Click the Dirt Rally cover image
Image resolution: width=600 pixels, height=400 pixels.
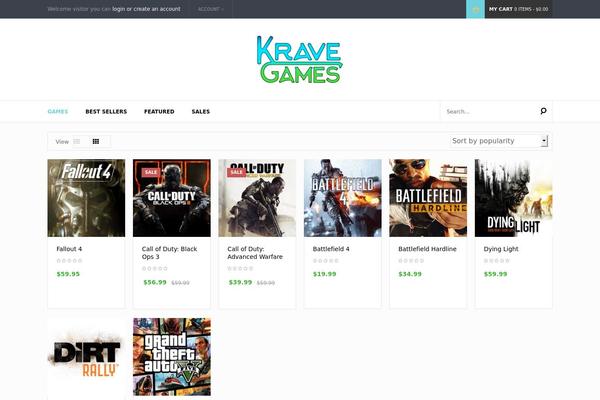[86, 357]
